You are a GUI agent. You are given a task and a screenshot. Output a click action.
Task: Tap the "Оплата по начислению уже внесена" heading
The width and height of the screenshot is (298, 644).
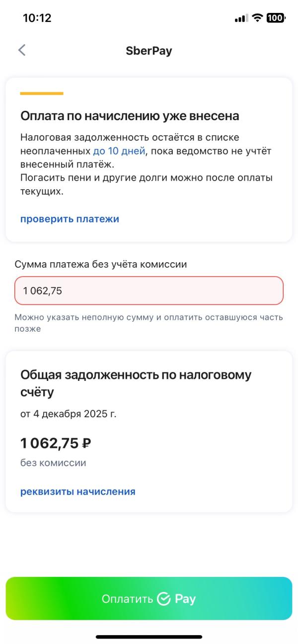pyautogui.click(x=130, y=116)
